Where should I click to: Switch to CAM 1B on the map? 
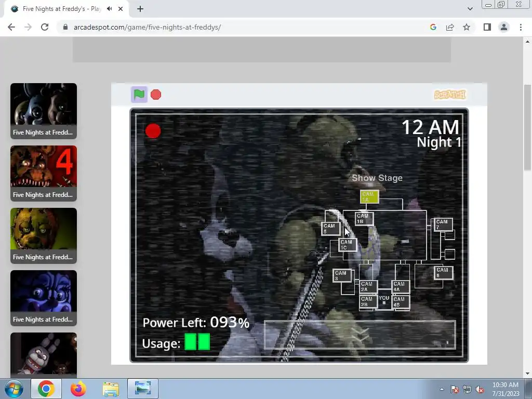click(364, 219)
